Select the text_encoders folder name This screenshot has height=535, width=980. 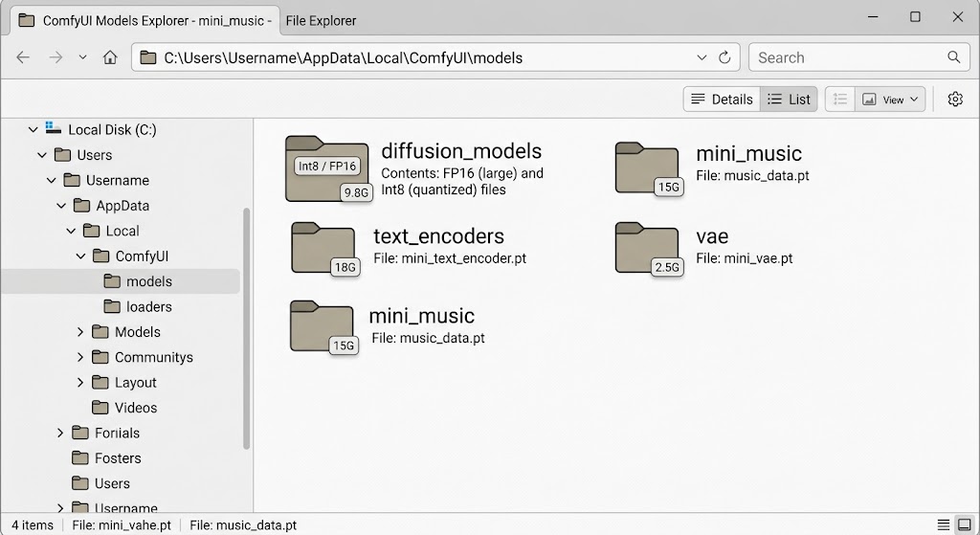438,236
